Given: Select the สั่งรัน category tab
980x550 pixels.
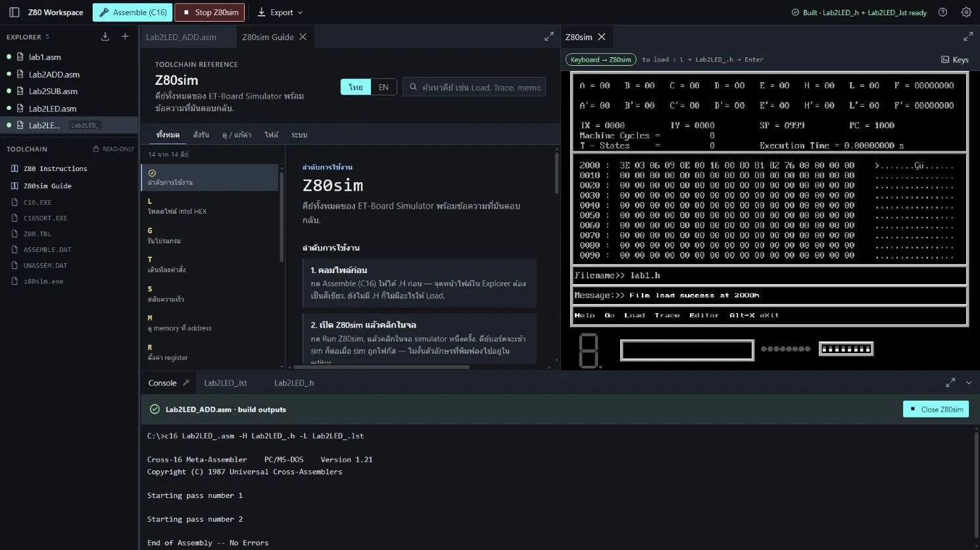Looking at the screenshot, I should click(x=201, y=135).
